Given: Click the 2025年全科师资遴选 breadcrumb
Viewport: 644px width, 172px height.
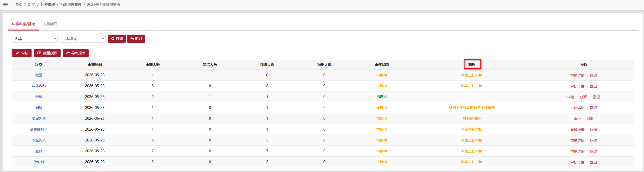Looking at the screenshot, I should (104, 5).
